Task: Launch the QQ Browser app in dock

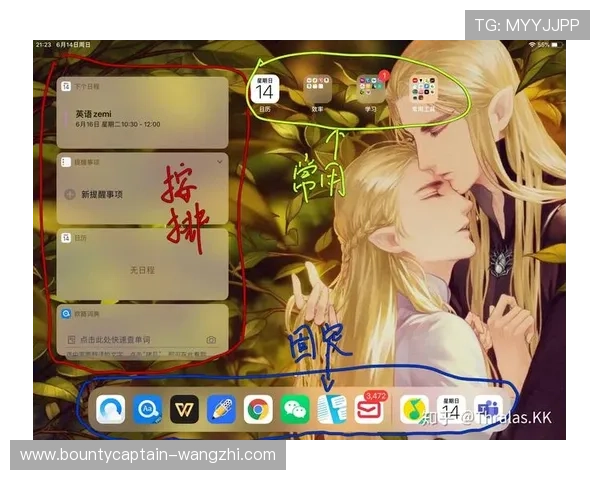Action: pyautogui.click(x=111, y=410)
